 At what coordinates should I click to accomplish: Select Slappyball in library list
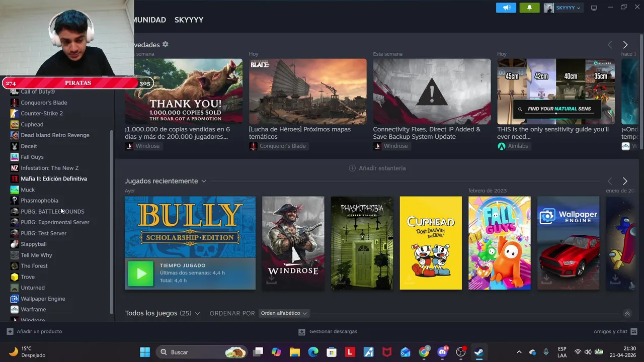[34, 244]
